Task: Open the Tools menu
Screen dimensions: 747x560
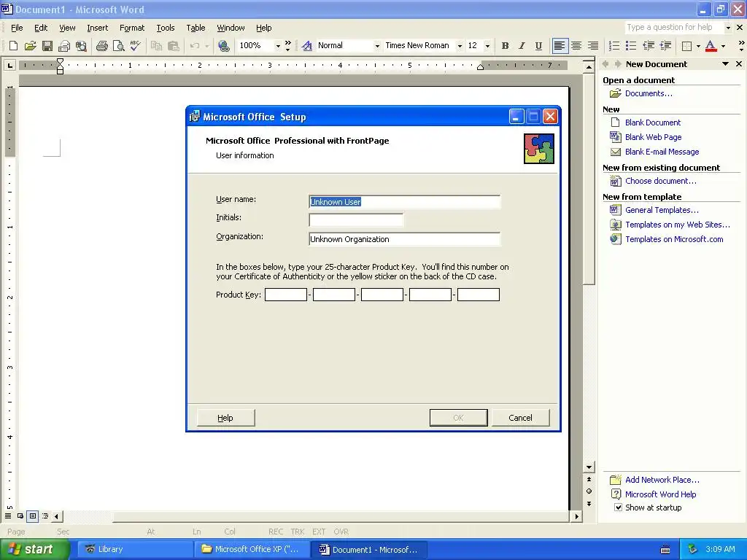Action: (166, 28)
